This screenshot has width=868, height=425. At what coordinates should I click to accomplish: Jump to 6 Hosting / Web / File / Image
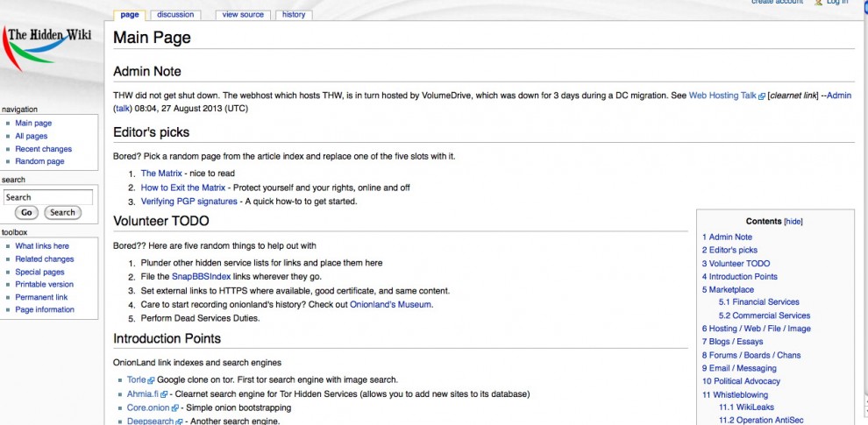point(756,329)
